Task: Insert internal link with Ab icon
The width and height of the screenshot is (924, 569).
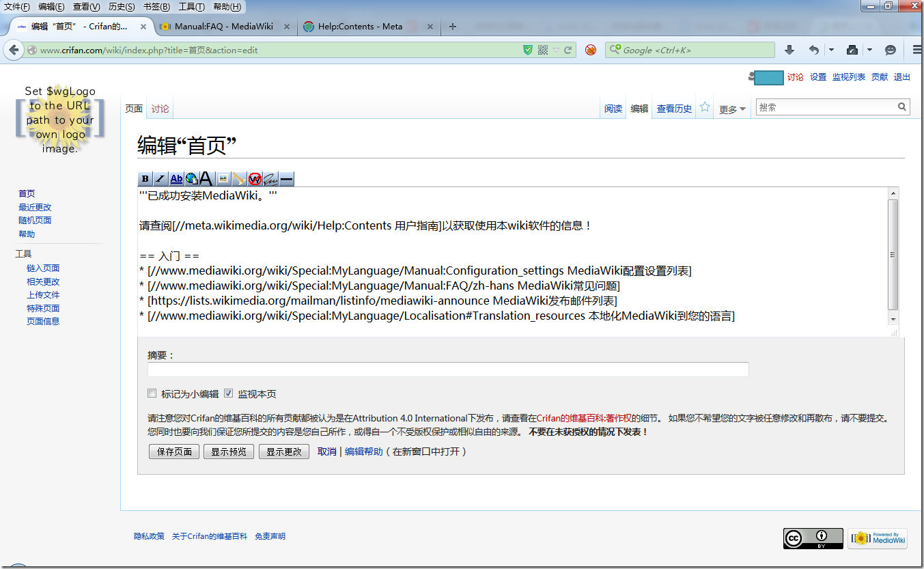Action: 176,179
